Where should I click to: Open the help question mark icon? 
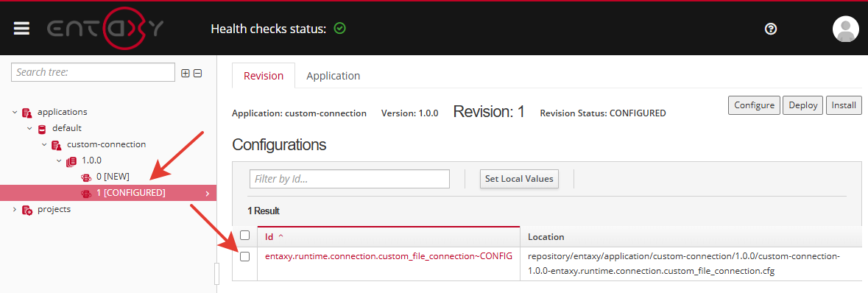[x=770, y=29]
